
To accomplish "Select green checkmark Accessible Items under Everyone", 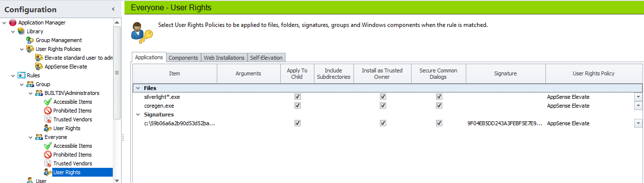I will tap(48, 146).
